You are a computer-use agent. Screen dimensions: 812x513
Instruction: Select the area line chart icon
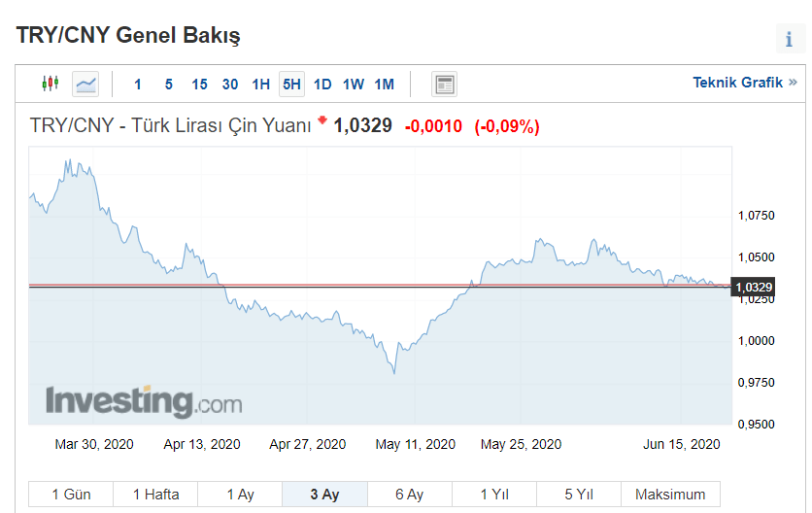click(x=85, y=84)
